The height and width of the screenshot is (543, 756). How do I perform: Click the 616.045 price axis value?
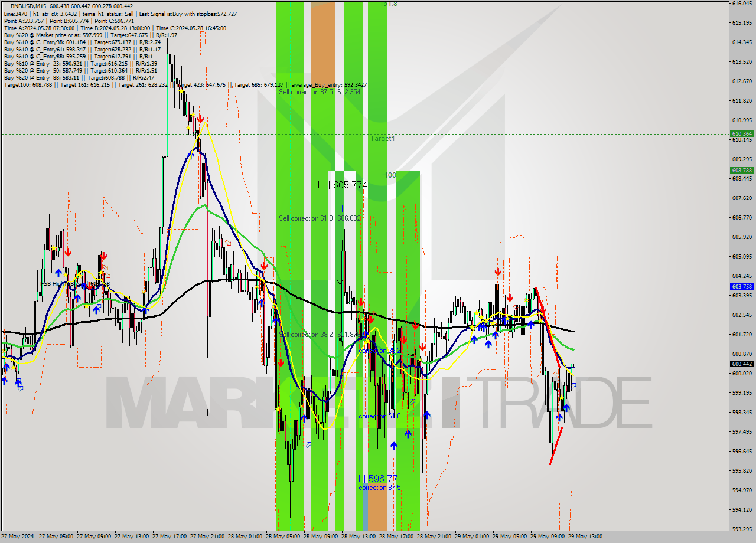[x=742, y=4]
